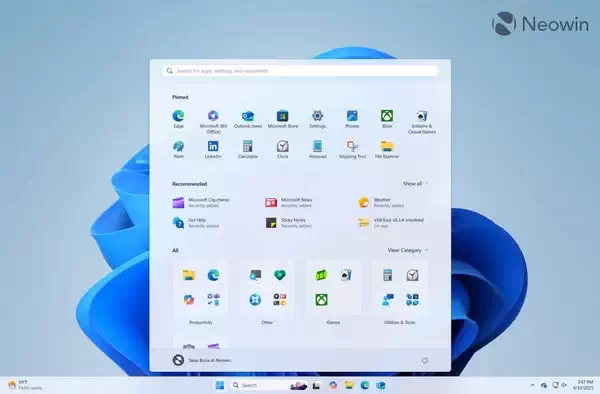Open the pinned Notepad app
The height and width of the screenshot is (394, 600).
[318, 150]
